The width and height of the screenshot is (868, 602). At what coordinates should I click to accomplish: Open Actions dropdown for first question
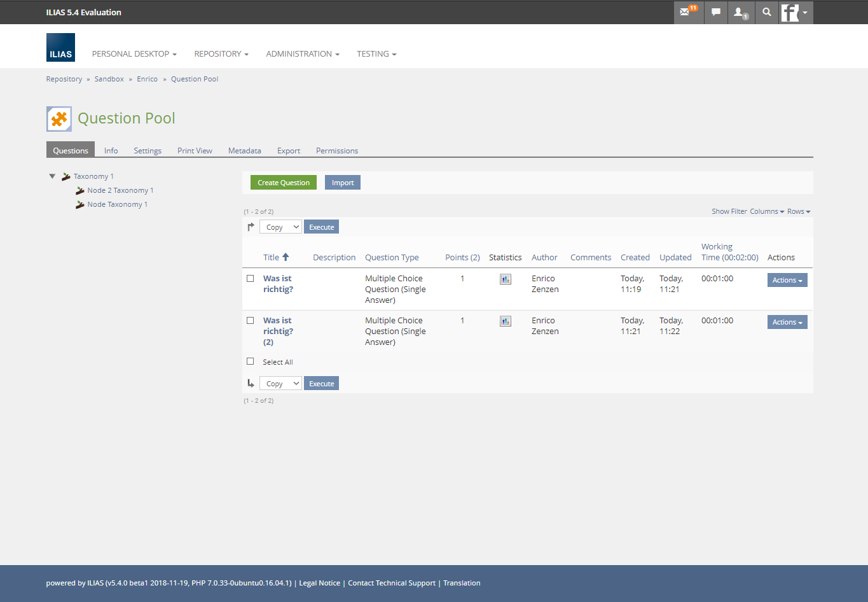coord(787,280)
